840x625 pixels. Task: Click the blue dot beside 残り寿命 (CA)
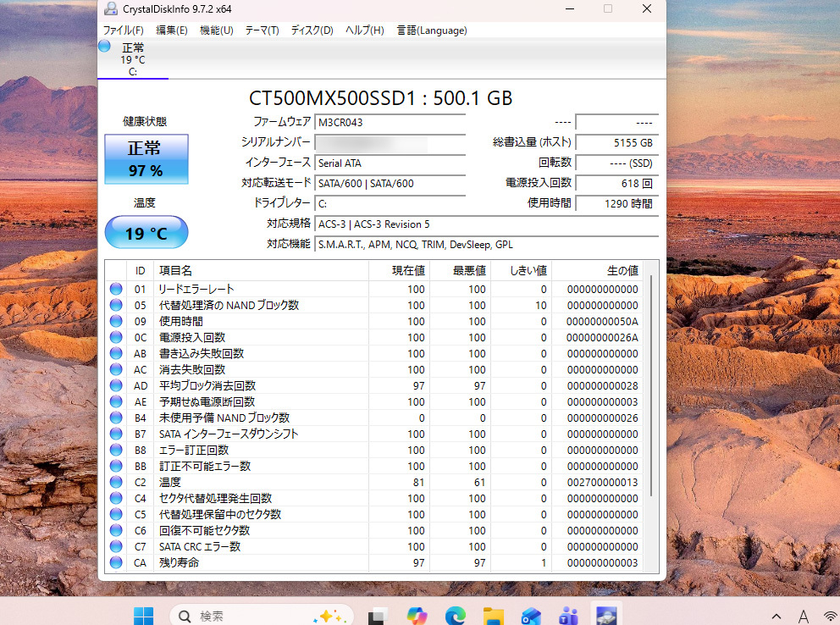click(116, 562)
